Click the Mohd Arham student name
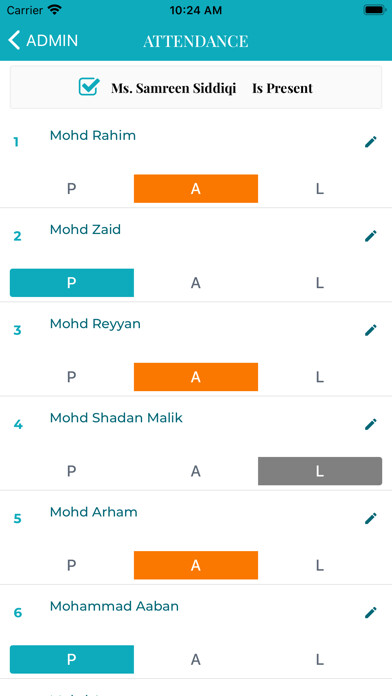Viewport: 392px width, 696px height. 94,512
